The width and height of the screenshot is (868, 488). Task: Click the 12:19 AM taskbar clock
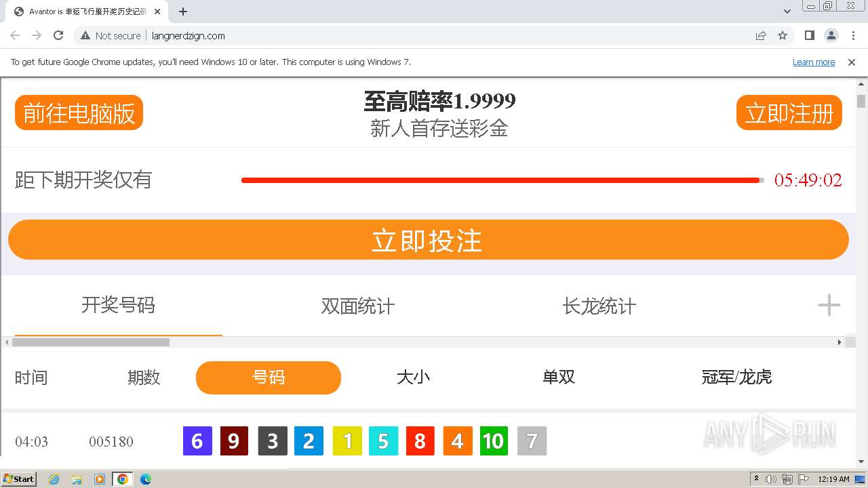pyautogui.click(x=833, y=479)
